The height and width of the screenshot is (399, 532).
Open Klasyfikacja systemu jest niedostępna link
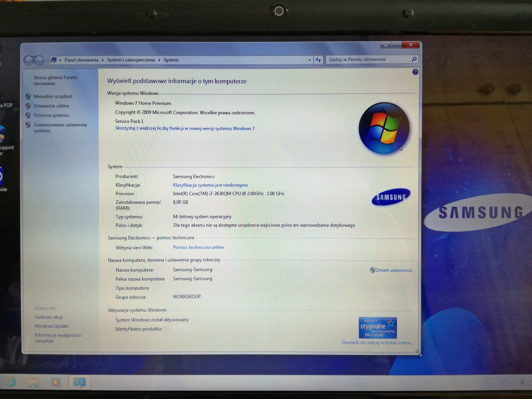(210, 185)
